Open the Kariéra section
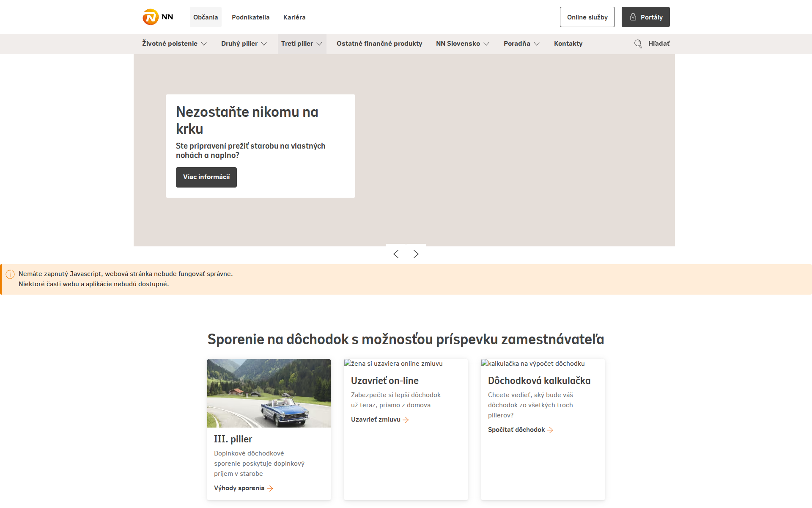 [x=295, y=17]
